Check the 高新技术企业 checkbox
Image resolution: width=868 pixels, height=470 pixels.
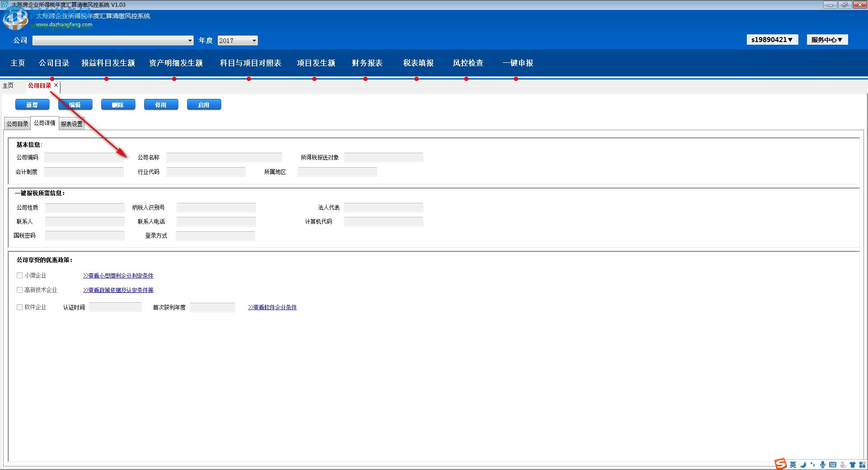(19, 290)
